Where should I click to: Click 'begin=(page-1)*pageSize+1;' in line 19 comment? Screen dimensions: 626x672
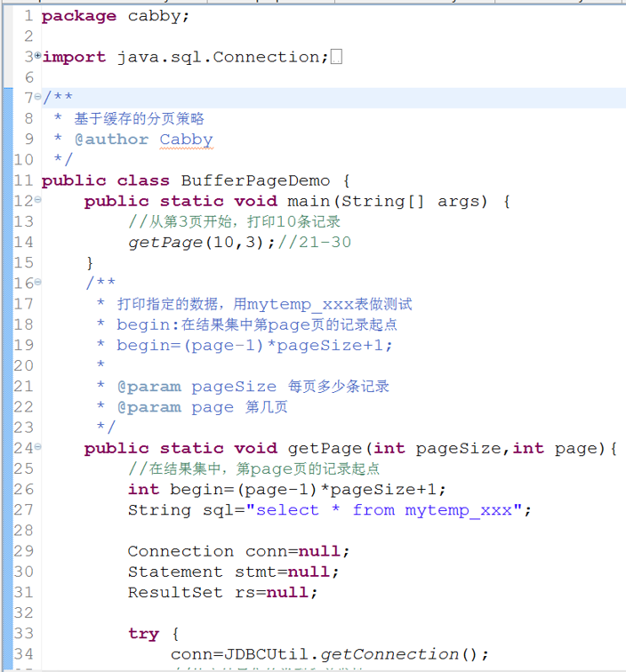click(254, 346)
